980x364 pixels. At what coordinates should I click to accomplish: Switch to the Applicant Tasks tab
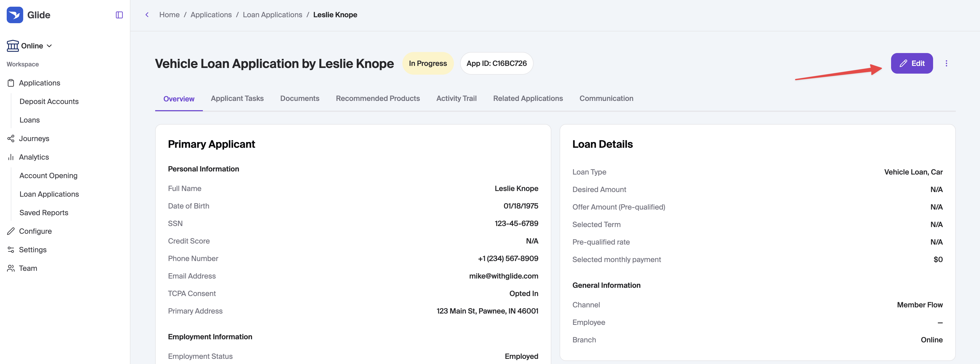tap(237, 98)
